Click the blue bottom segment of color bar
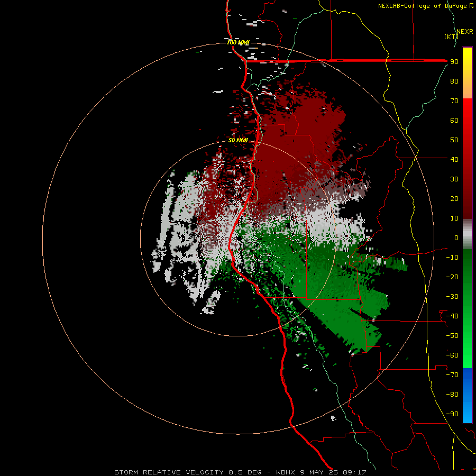 point(467,396)
